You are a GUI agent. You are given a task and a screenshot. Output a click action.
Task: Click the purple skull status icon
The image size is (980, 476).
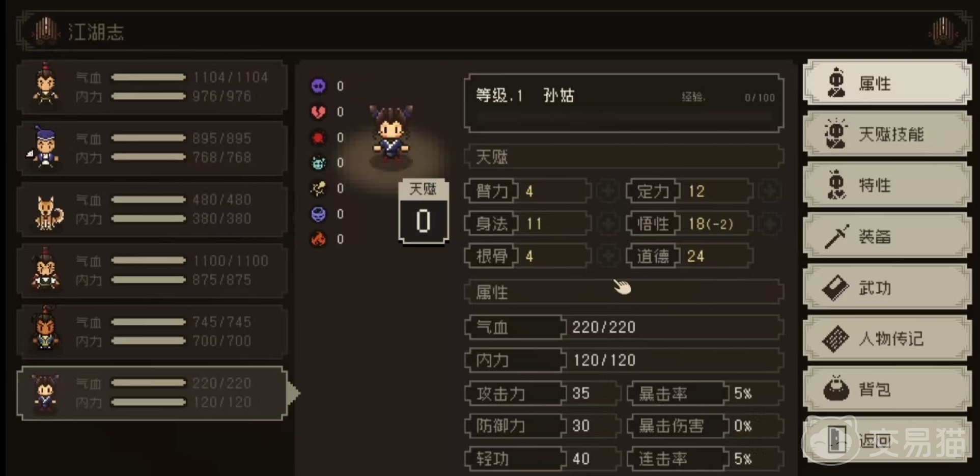319,86
